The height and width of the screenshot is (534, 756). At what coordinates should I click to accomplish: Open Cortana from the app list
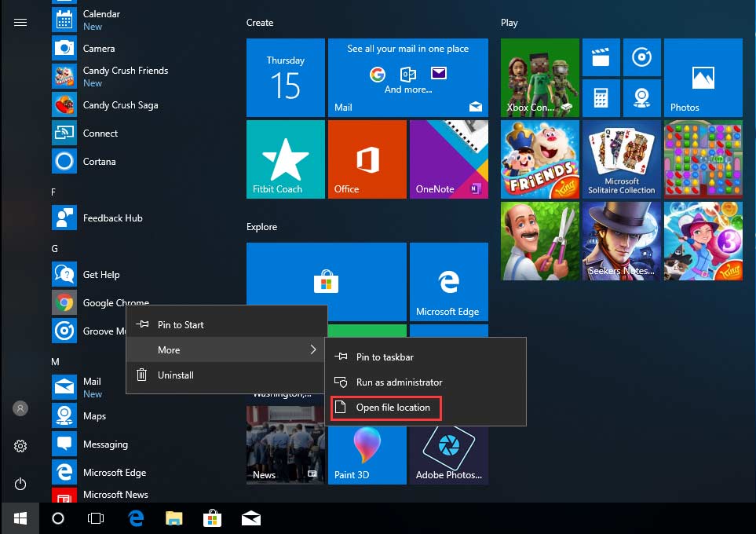(100, 162)
